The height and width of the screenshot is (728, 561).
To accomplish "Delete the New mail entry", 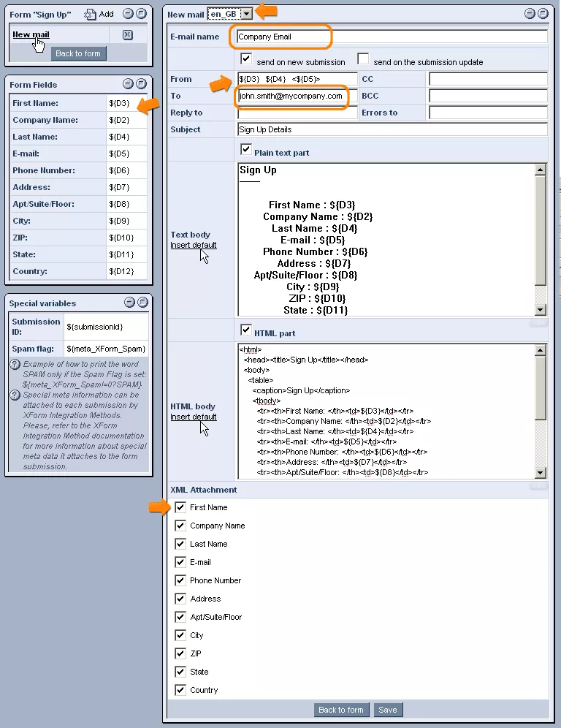I will 128,35.
